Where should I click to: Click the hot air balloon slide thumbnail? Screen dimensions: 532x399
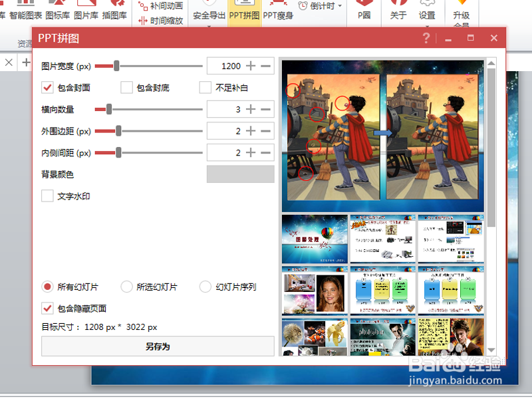tap(315, 239)
